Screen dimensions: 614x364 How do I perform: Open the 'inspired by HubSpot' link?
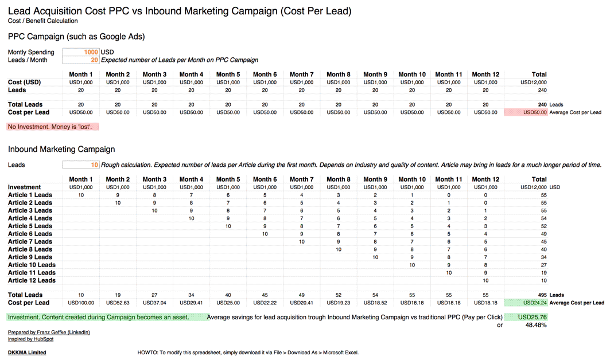point(30,339)
